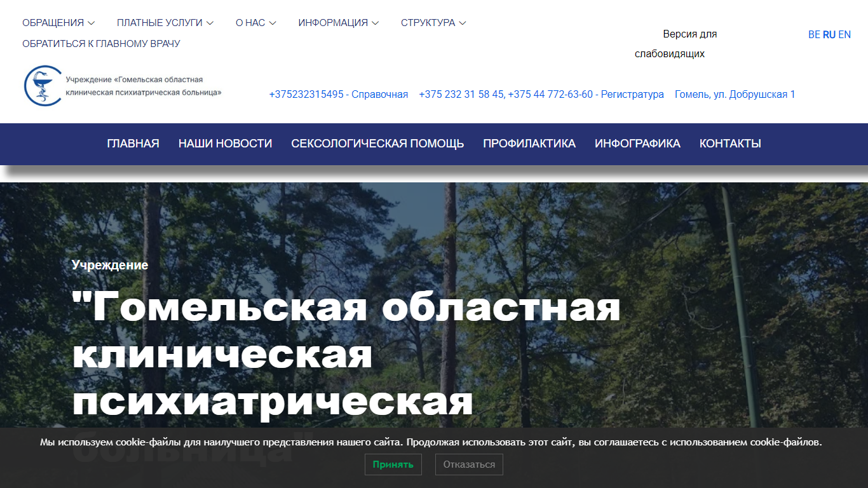Accept cookies with Принять button
868x488 pixels.
point(393,464)
